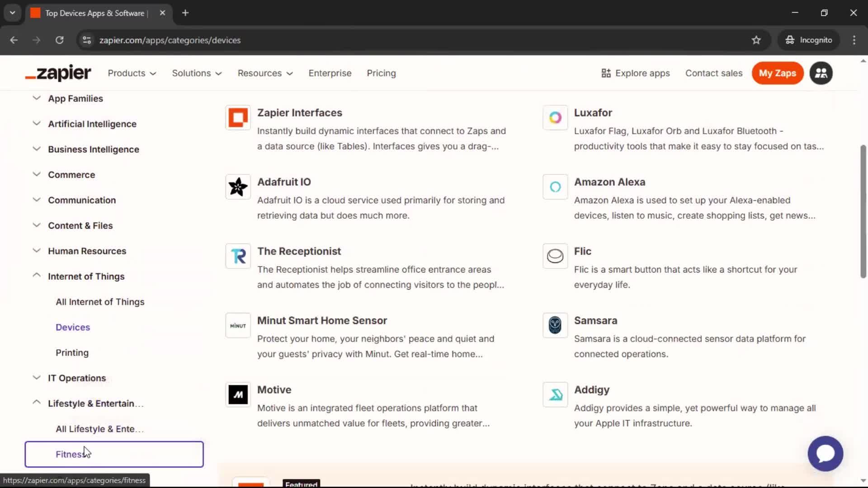868x488 pixels.
Task: Reload the page
Action: coord(59,40)
